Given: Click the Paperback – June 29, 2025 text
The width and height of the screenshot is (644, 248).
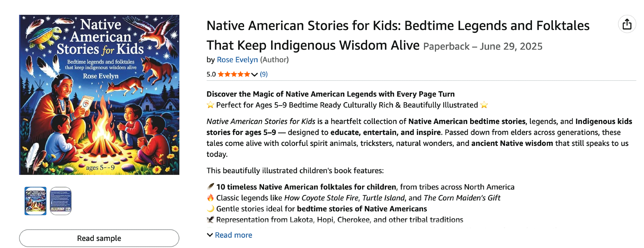Looking at the screenshot, I should pos(483,46).
